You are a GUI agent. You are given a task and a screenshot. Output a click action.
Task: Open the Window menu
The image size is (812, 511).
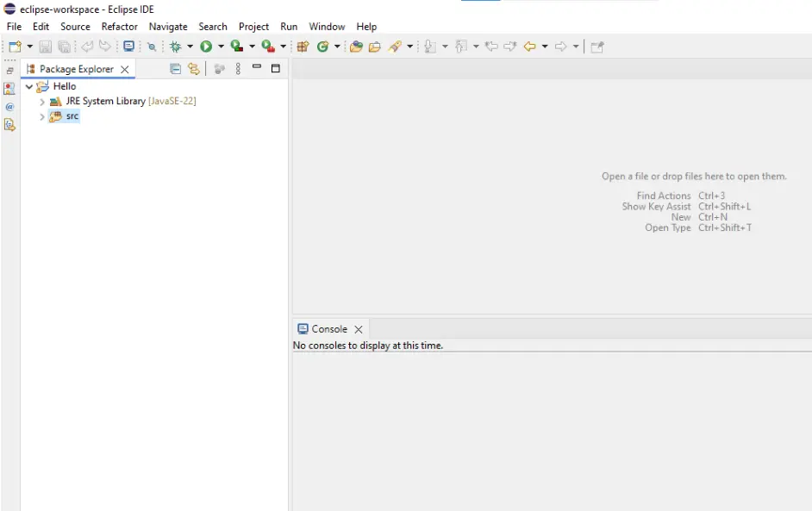327,27
